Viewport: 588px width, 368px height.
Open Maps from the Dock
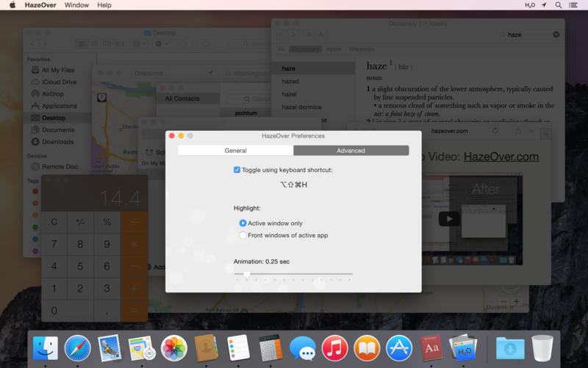pos(142,348)
